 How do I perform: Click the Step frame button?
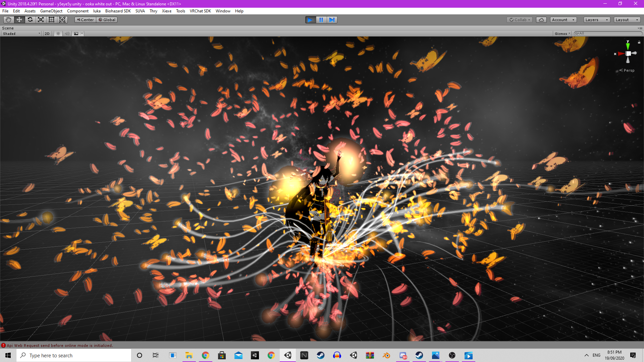pyautogui.click(x=332, y=20)
